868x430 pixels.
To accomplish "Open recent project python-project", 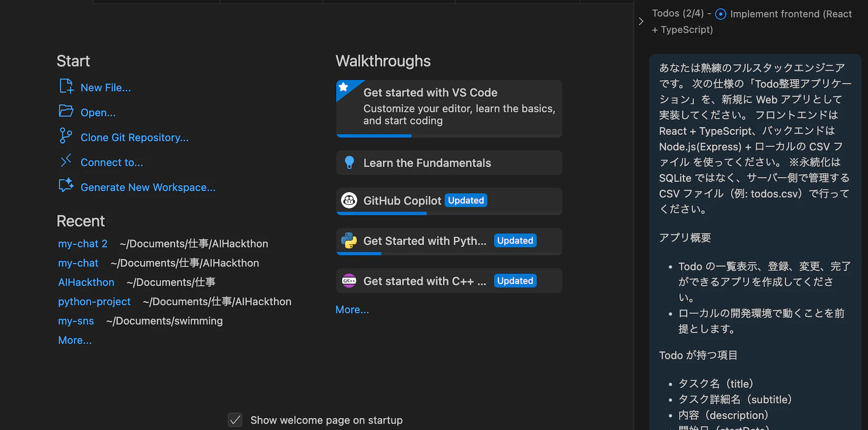I will (x=95, y=301).
